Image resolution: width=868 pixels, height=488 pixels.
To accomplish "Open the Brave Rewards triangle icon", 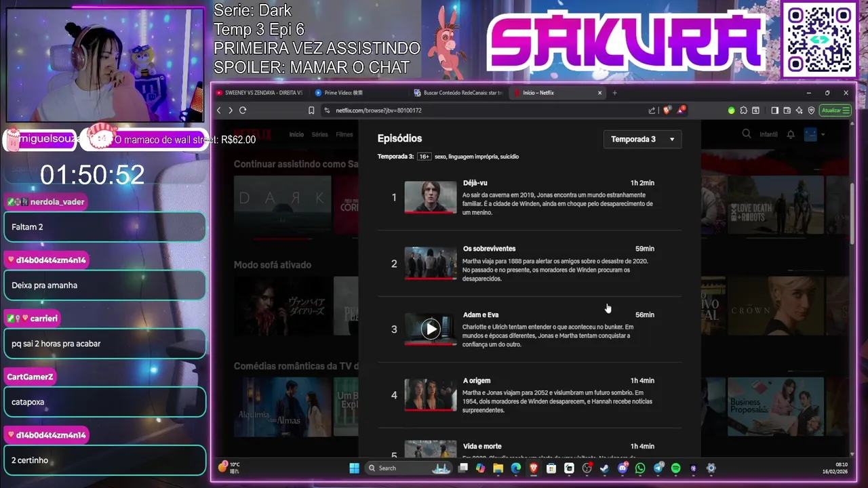I will [681, 110].
